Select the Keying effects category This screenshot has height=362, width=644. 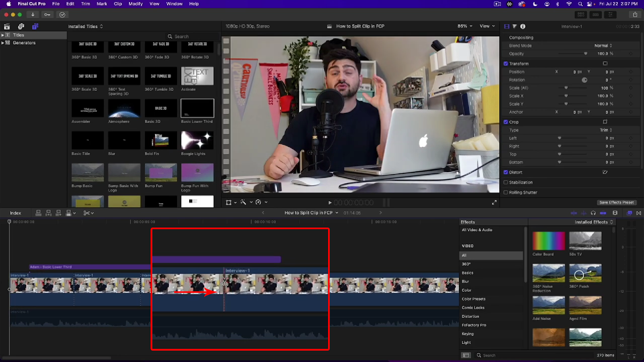click(x=468, y=334)
